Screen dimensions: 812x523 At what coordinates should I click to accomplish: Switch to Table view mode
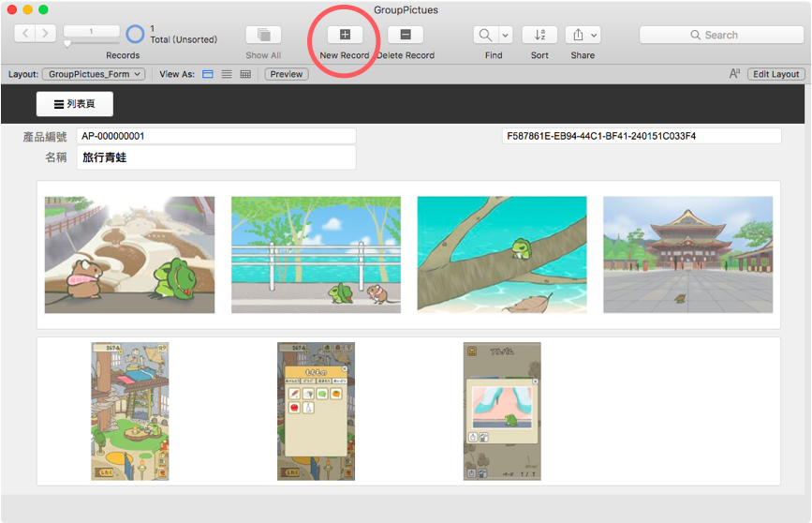[245, 74]
